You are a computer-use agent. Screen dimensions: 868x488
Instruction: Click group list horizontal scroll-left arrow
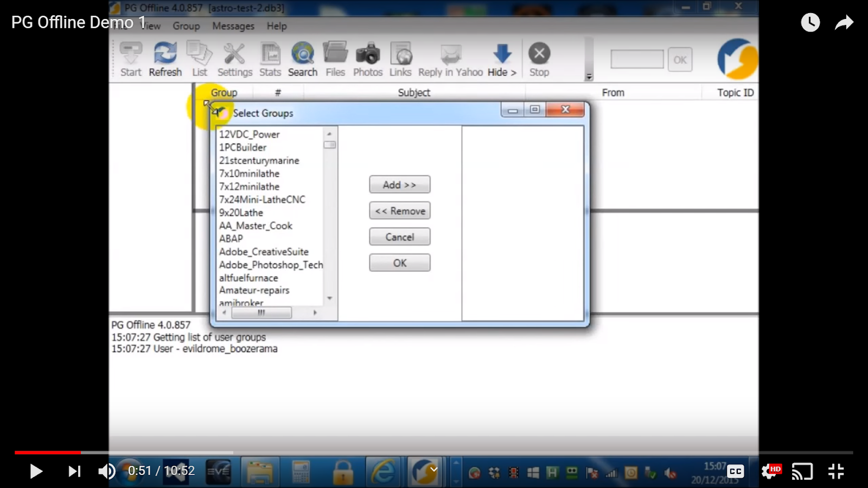click(x=224, y=312)
